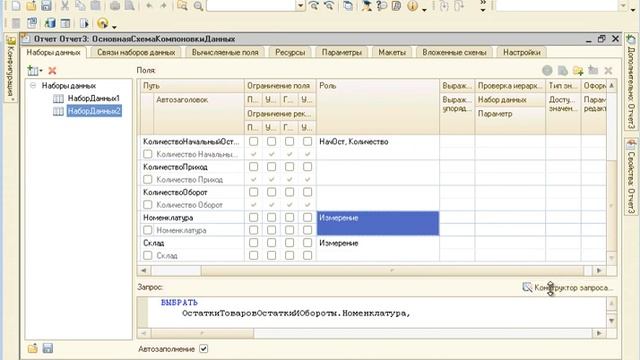Click the Open file toolbar icon
The image size is (640, 360).
[x=31, y=6]
